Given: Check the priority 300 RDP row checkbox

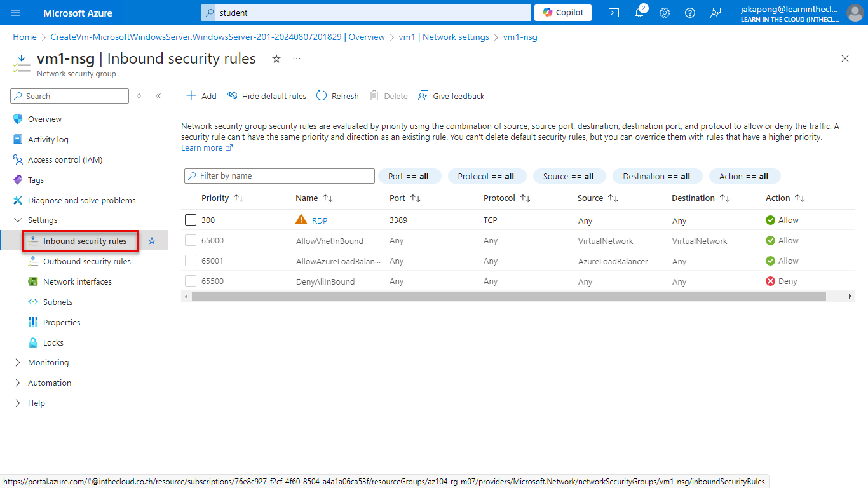Looking at the screenshot, I should (191, 220).
